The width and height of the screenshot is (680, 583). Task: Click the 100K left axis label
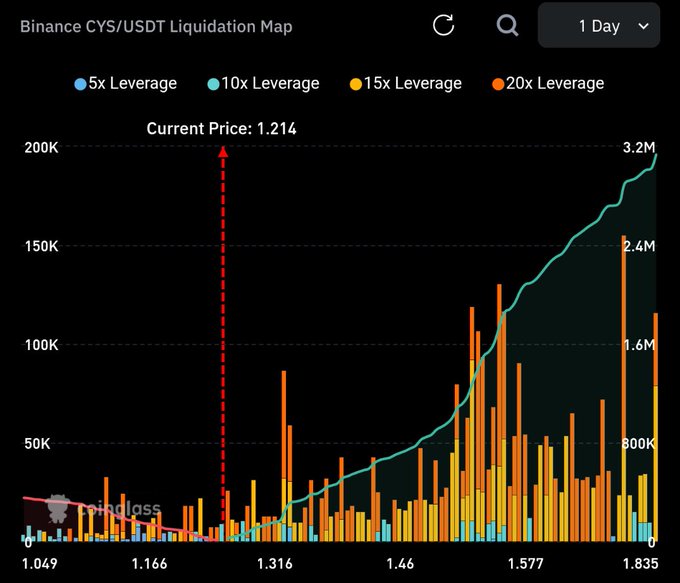tap(41, 345)
